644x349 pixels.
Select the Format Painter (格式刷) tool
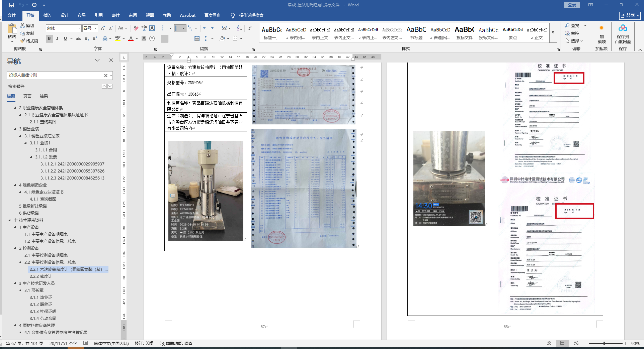tap(29, 41)
